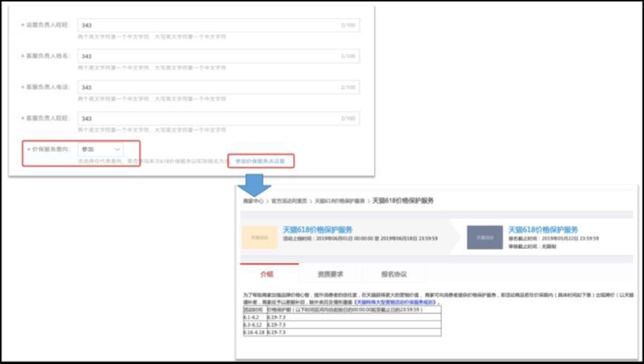The width and height of the screenshot is (644, 364).
Task: Click the 客服负责人电话 input field
Action: (x=218, y=87)
